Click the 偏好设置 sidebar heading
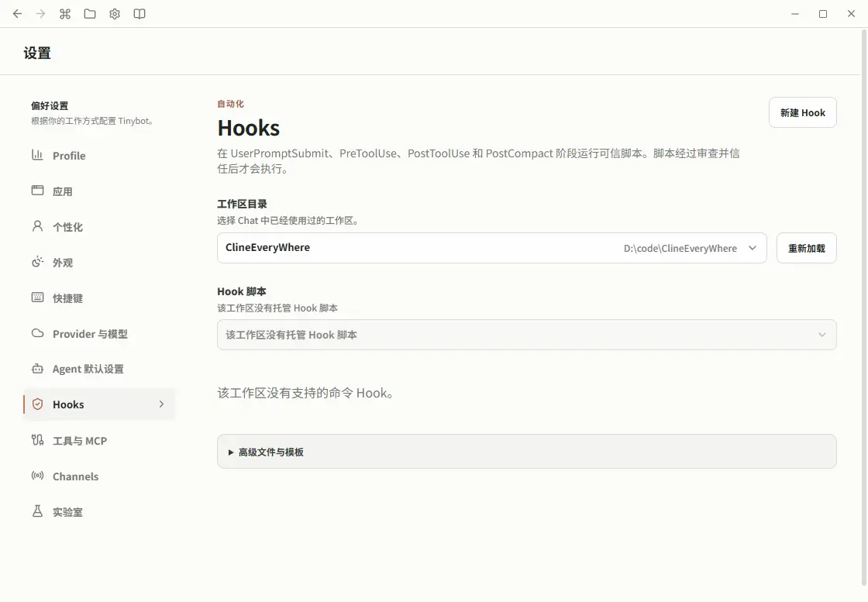This screenshot has width=868, height=602. 50,105
